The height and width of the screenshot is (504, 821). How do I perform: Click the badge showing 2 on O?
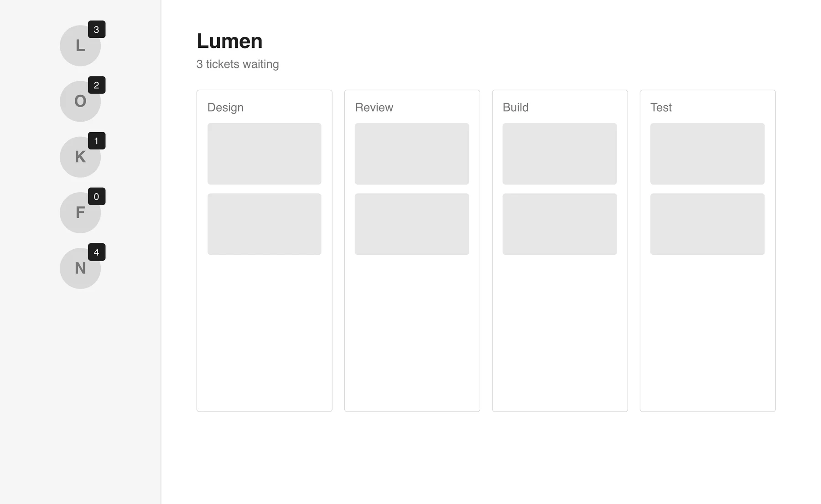coord(97,85)
